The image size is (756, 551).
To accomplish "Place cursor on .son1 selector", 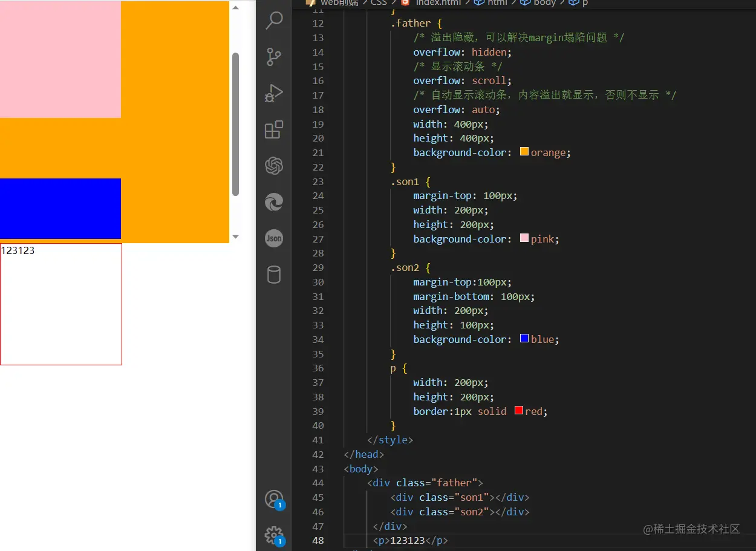I will click(x=405, y=181).
